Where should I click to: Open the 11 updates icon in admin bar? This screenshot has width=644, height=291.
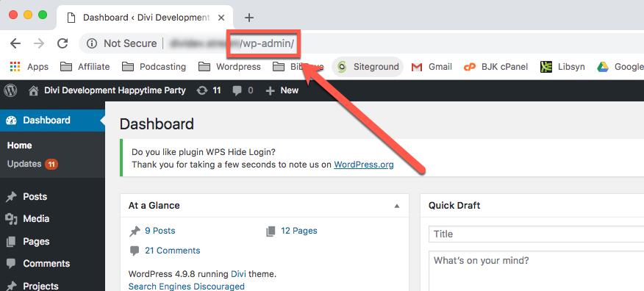(209, 90)
